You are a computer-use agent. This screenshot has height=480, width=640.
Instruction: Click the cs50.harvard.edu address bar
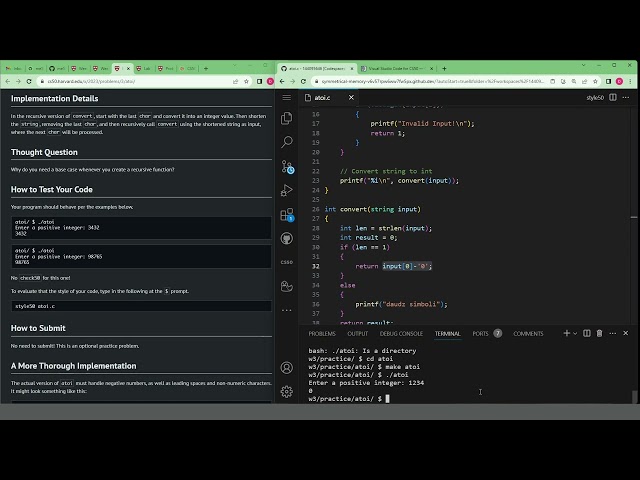pyautogui.click(x=91, y=81)
